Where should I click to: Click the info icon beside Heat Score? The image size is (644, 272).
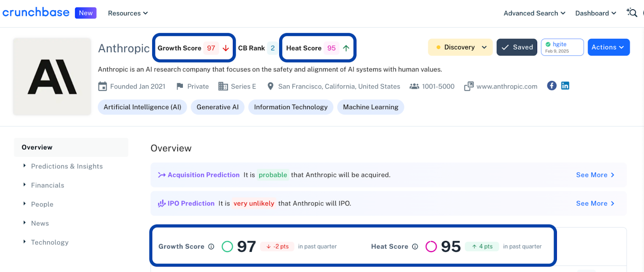point(415,246)
